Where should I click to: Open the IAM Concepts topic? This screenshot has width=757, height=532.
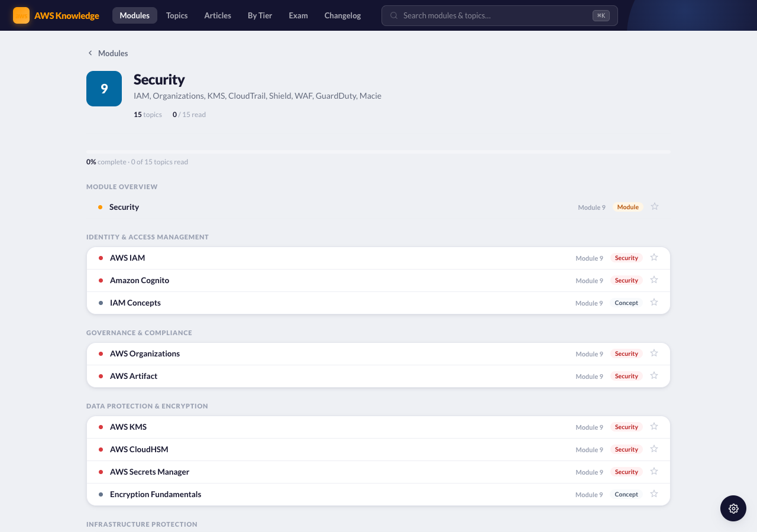tap(378, 303)
